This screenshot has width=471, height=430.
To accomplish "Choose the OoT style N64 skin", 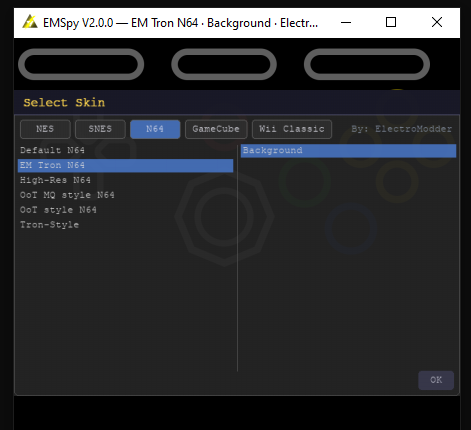I will click(x=125, y=210).
